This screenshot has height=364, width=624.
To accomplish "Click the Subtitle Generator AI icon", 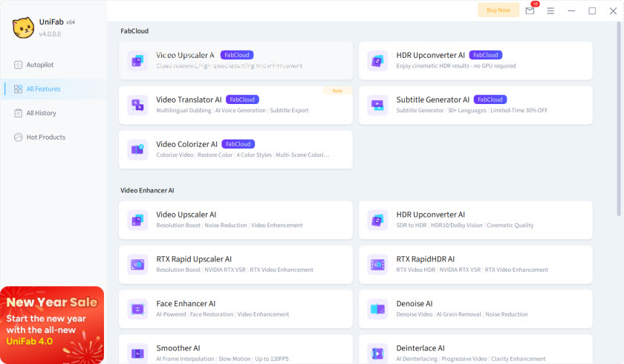I will tap(377, 105).
